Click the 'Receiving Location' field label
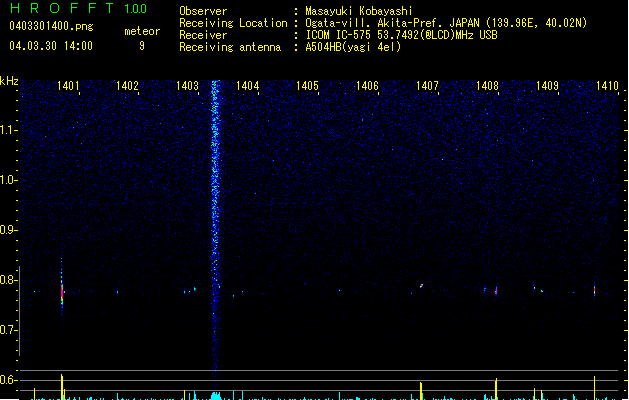The width and height of the screenshot is (629, 400). point(233,23)
